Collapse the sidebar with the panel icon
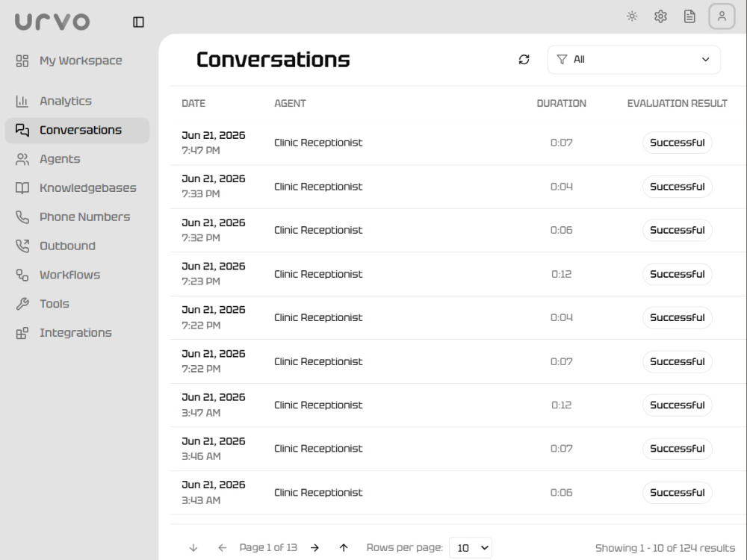747x560 pixels. click(x=138, y=22)
